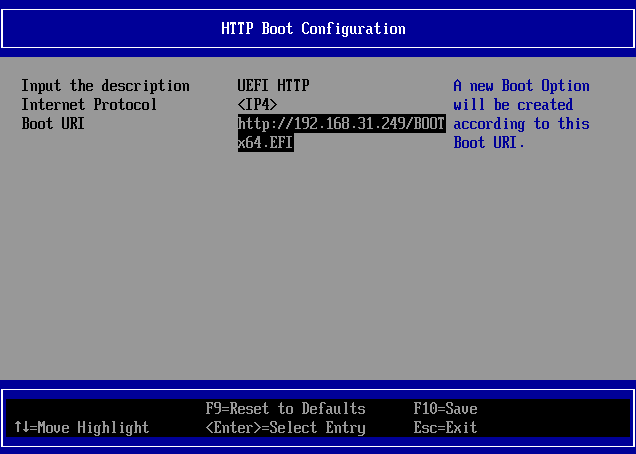Click the F9=Reset to Defaults hint

(x=286, y=409)
